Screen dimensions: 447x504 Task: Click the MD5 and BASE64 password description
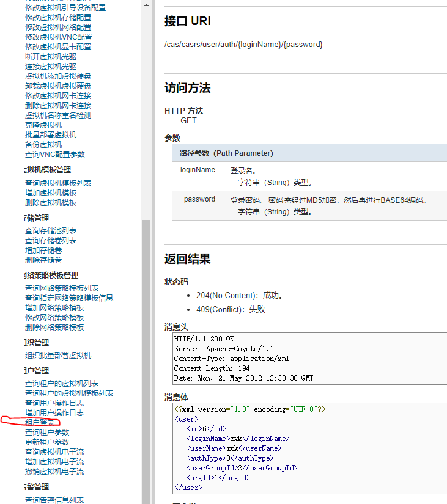point(328,200)
